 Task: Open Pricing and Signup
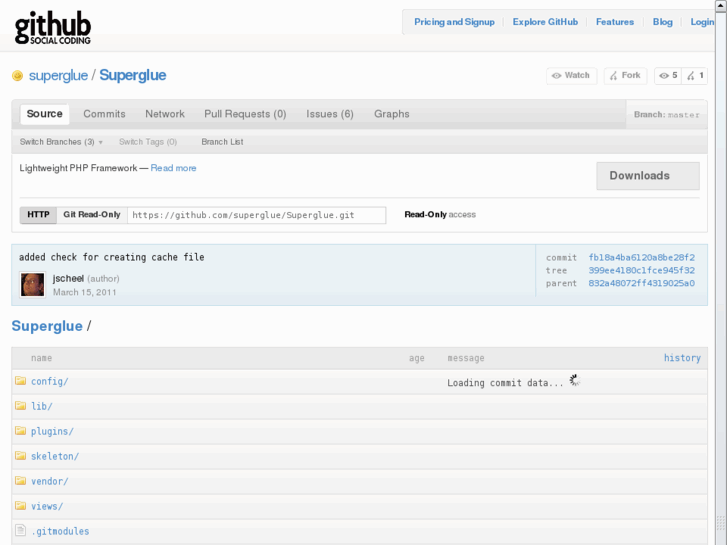[x=454, y=22]
